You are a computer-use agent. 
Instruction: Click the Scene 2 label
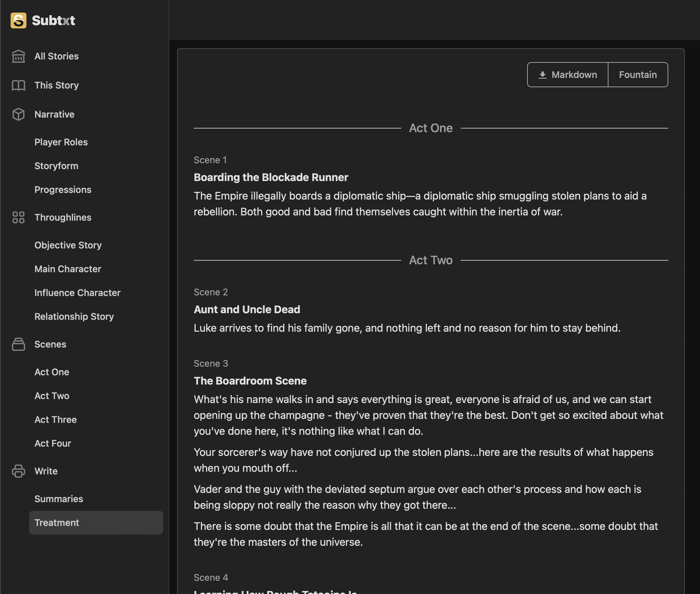tap(211, 292)
